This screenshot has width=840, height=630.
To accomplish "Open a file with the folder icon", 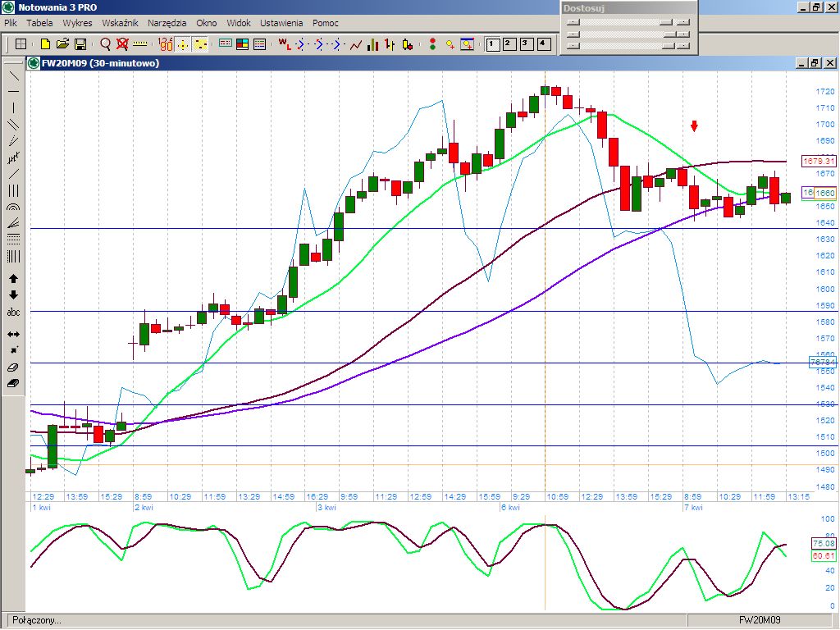I will [x=62, y=44].
